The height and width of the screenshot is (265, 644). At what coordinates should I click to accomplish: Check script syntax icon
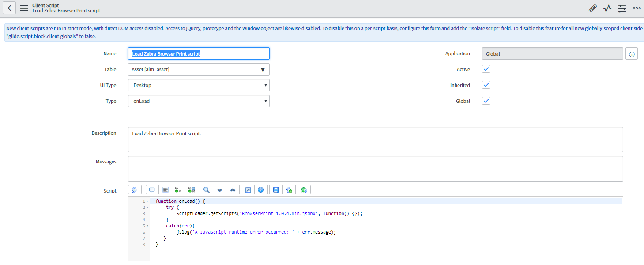coord(289,189)
